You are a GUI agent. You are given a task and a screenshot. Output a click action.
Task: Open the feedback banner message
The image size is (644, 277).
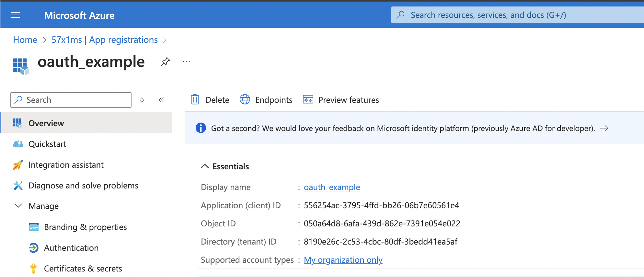click(403, 128)
